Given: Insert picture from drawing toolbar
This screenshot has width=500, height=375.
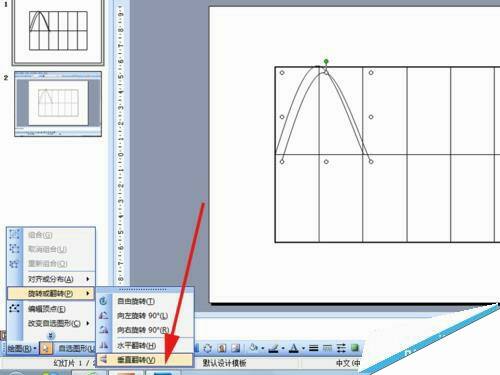Looking at the screenshot, I should (236, 348).
